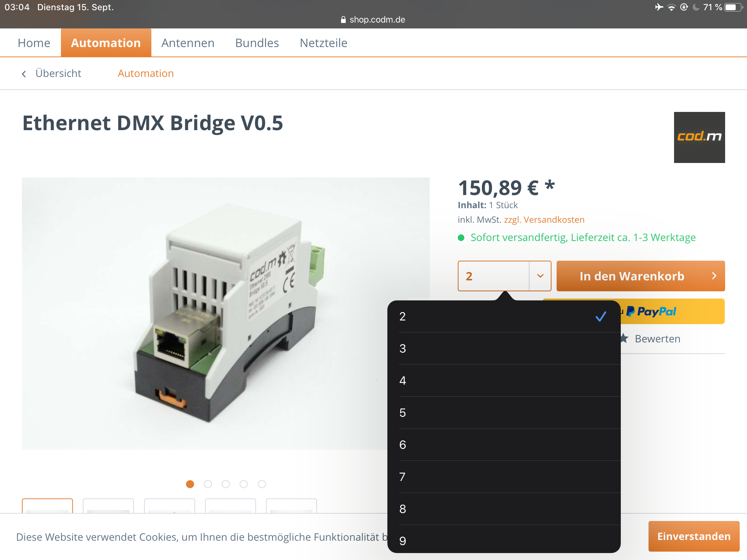Image resolution: width=747 pixels, height=560 pixels.
Task: Accept cookies with Einverstanden button
Action: point(694,536)
